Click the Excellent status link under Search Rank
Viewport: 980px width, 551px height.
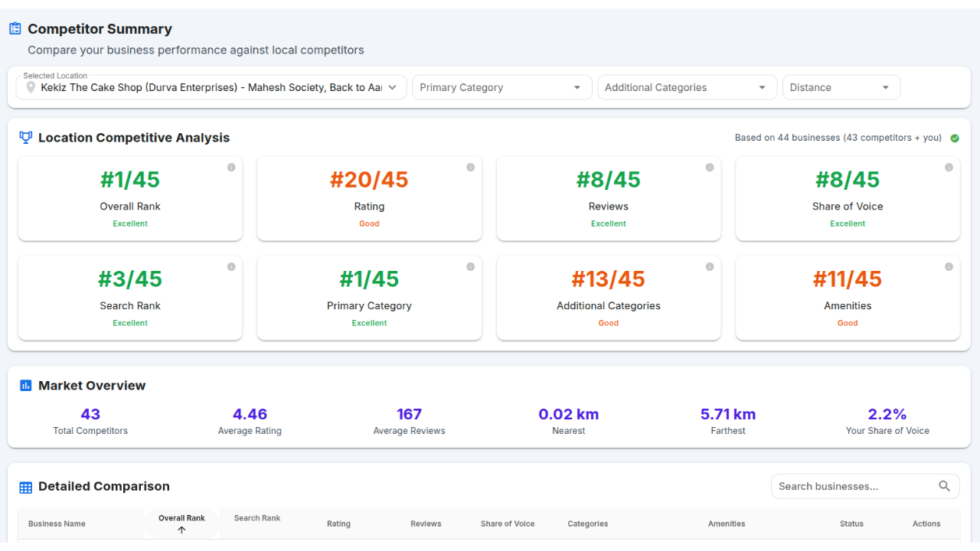point(130,322)
